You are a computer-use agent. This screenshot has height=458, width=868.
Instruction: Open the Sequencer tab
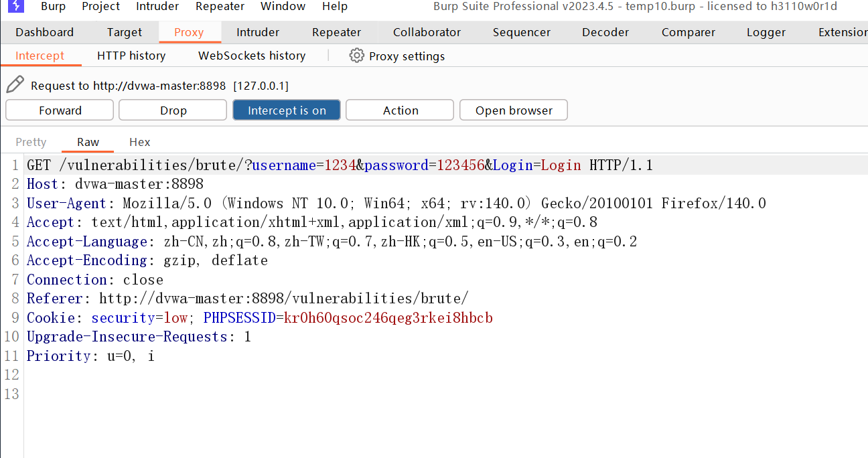[x=522, y=32]
